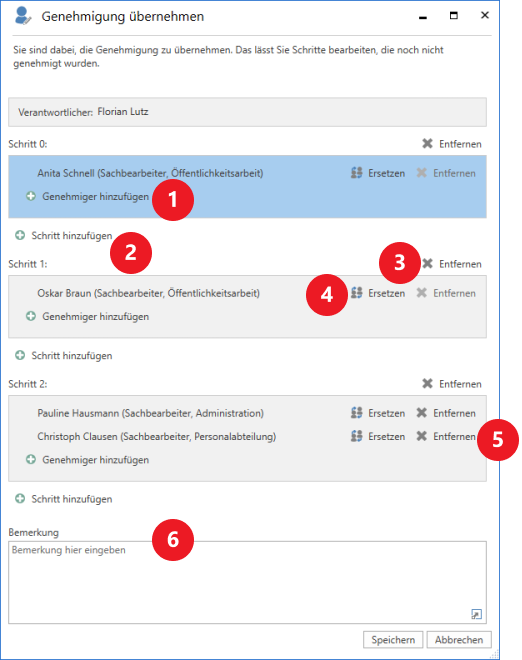The height and width of the screenshot is (660, 522).
Task: Maximize the Genehmigung übernehmen window
Action: pyautogui.click(x=454, y=16)
